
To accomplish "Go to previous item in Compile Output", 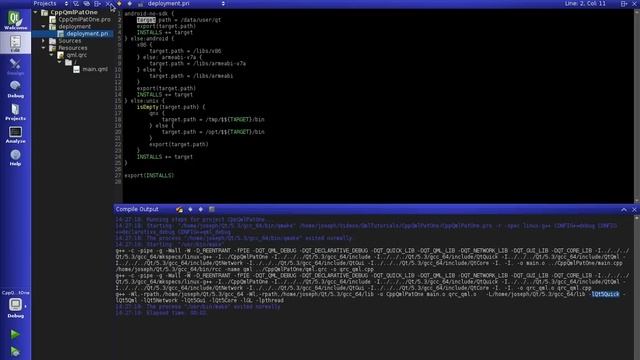I will (190, 209).
